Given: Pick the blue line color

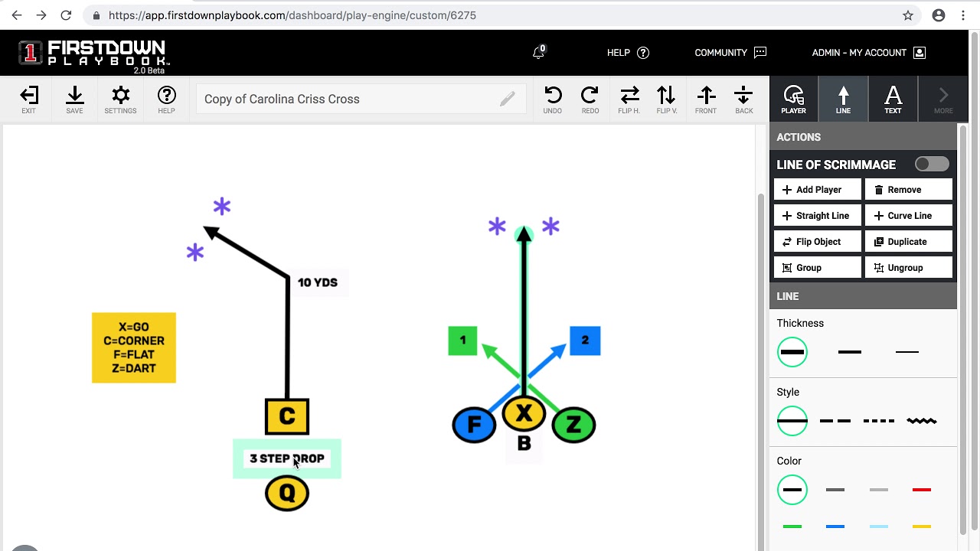Looking at the screenshot, I should coord(835,527).
